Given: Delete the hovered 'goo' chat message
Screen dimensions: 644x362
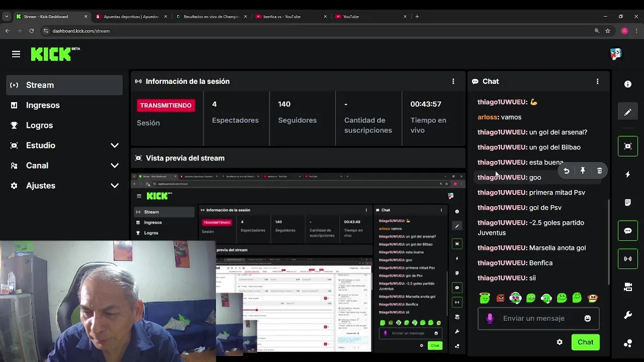Looking at the screenshot, I should (599, 171).
